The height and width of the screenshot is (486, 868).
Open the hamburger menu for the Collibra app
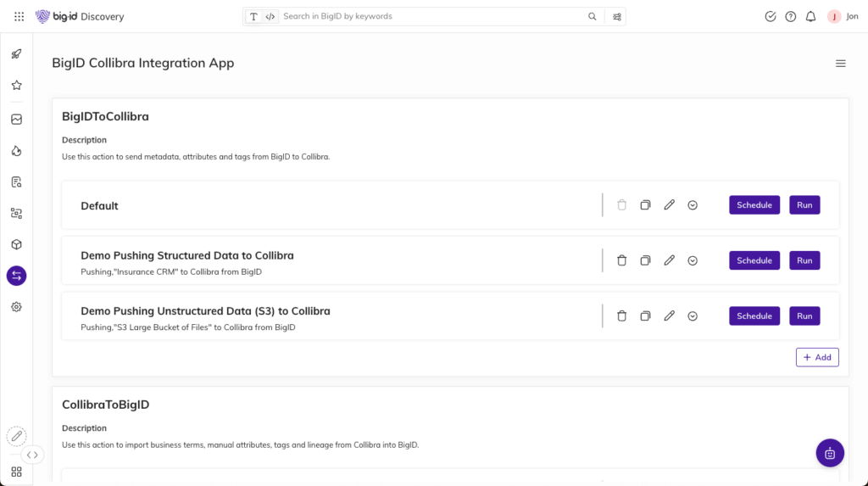pos(840,64)
